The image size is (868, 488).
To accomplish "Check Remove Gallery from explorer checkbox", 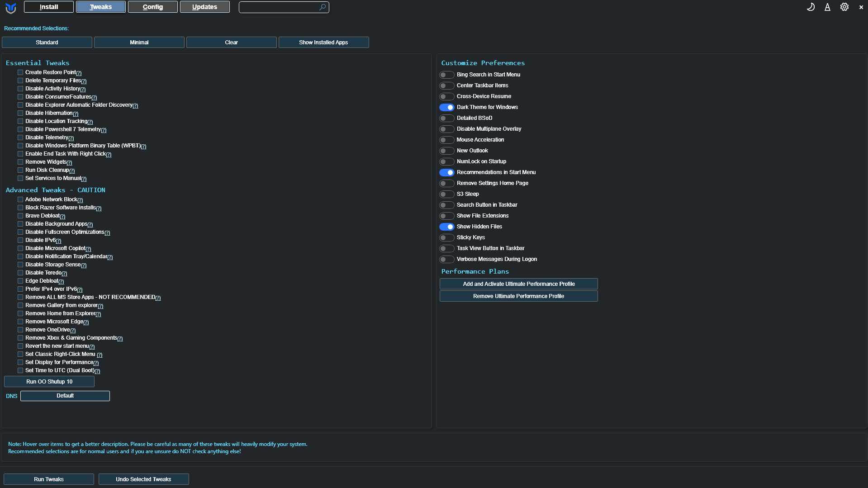I will point(20,305).
